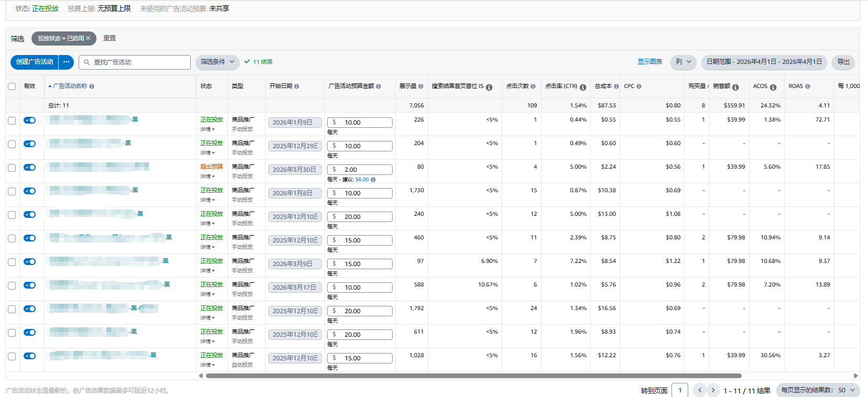Viewport: 868px width, 397px height.
Task: Open the 筛选条件 dropdown
Action: tap(217, 62)
